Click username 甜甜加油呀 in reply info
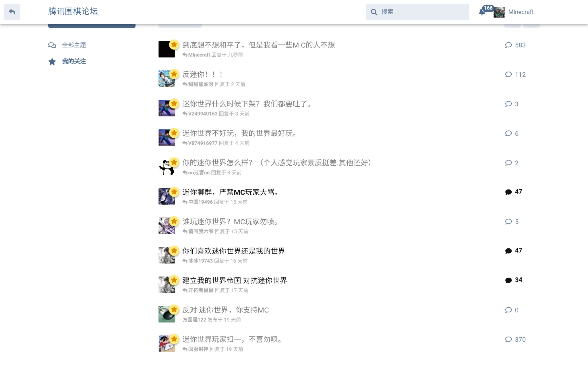Viewport: 588px width, 368px height. [x=201, y=84]
